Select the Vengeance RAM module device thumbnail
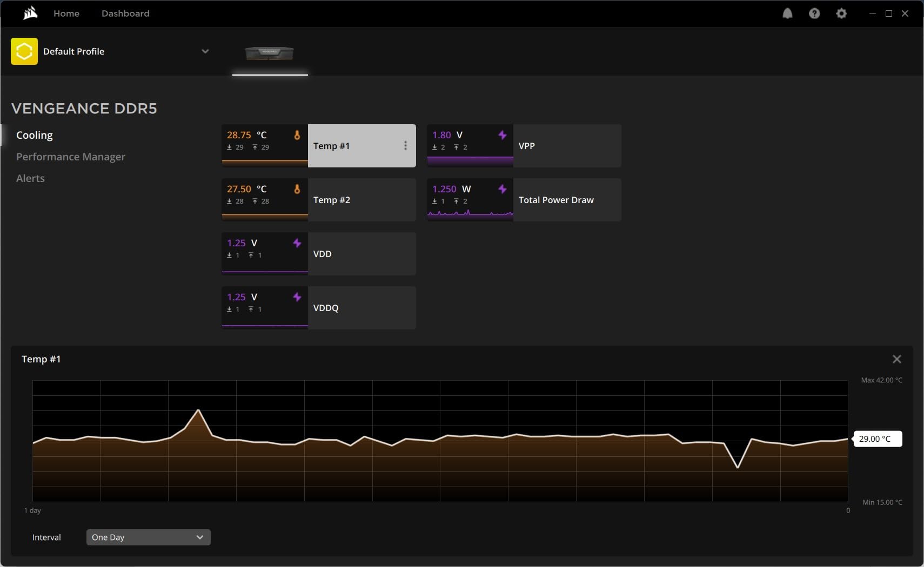924x567 pixels. point(270,53)
